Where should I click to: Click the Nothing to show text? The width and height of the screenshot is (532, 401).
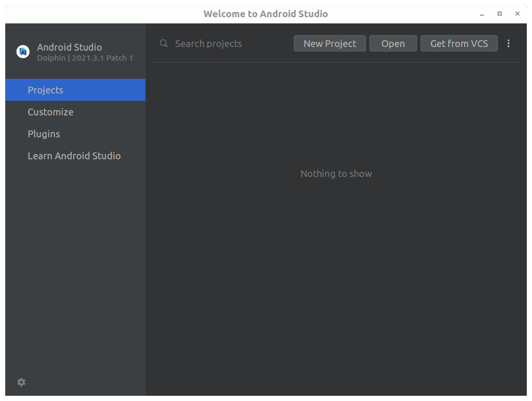point(336,173)
